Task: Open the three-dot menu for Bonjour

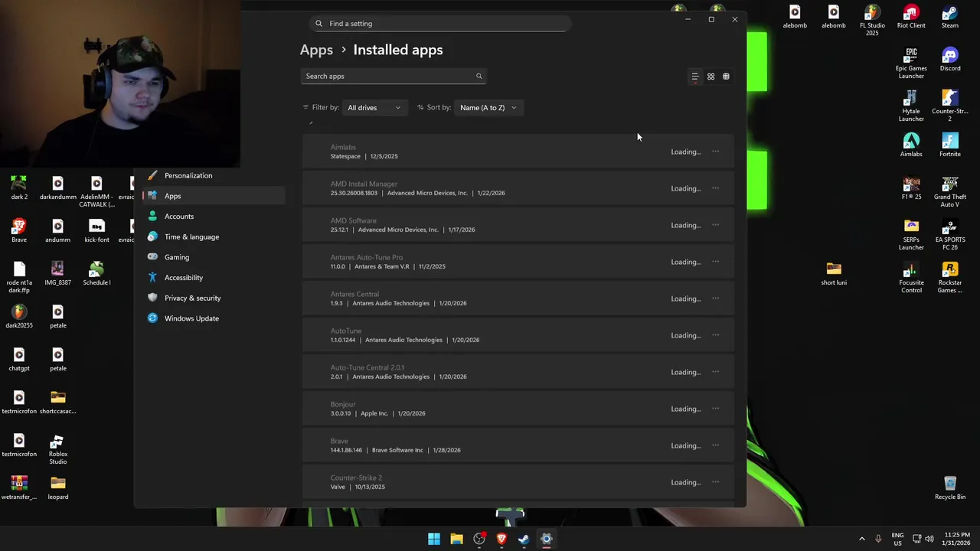Action: 715,409
